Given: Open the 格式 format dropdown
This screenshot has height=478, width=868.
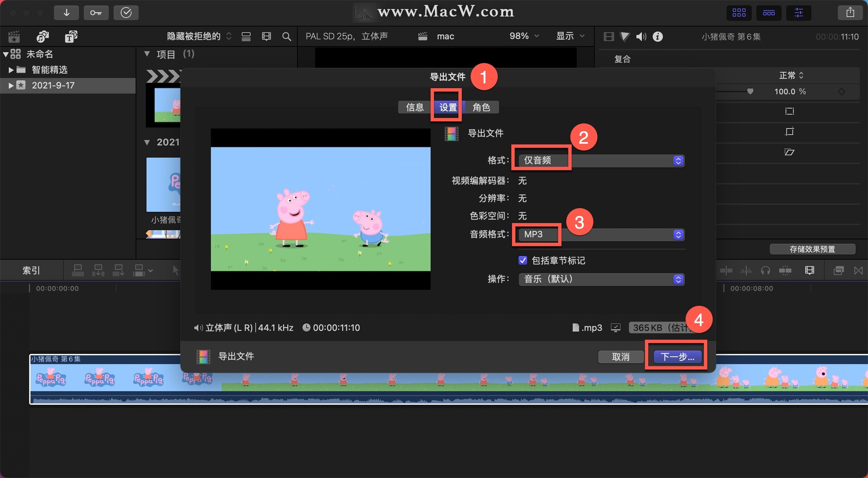Looking at the screenshot, I should click(x=601, y=161).
